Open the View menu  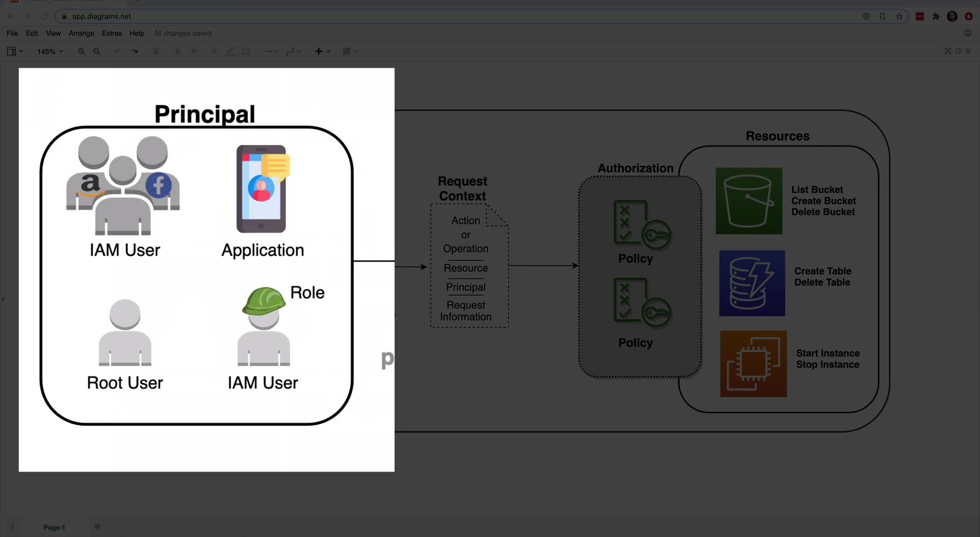(53, 33)
